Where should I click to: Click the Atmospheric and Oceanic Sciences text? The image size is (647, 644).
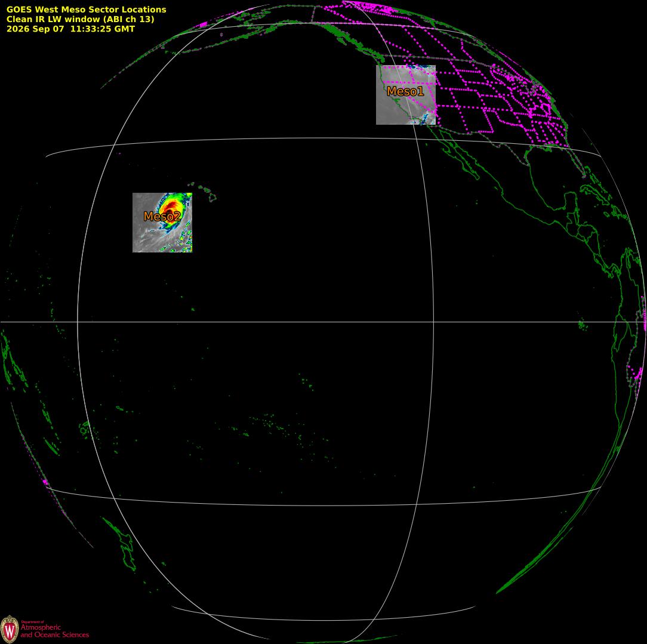54,630
